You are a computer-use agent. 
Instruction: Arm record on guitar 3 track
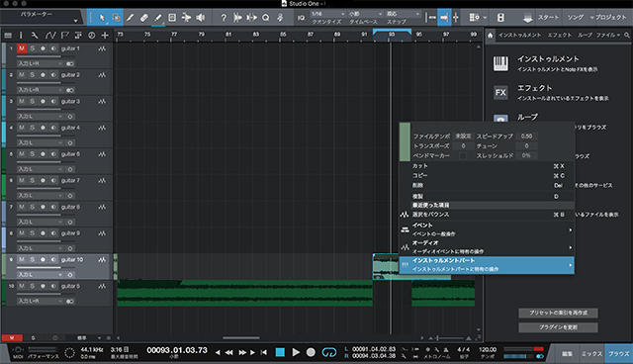(x=43, y=101)
